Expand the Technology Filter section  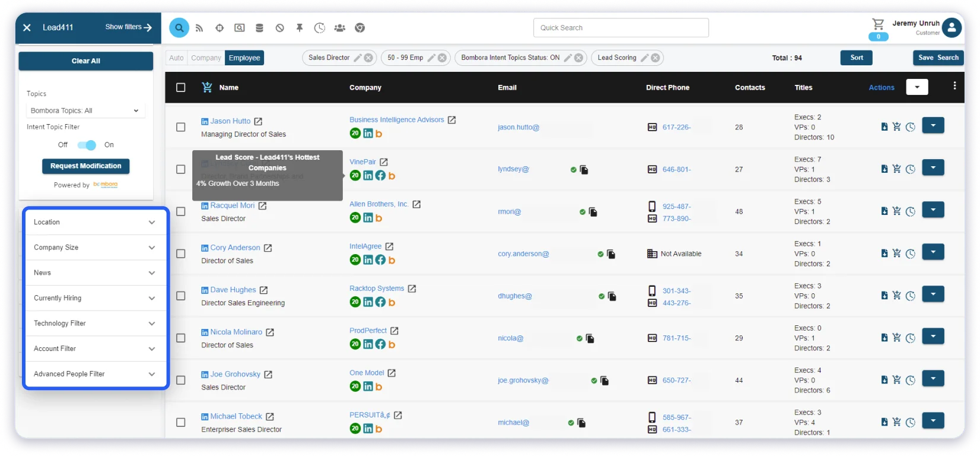tap(96, 324)
